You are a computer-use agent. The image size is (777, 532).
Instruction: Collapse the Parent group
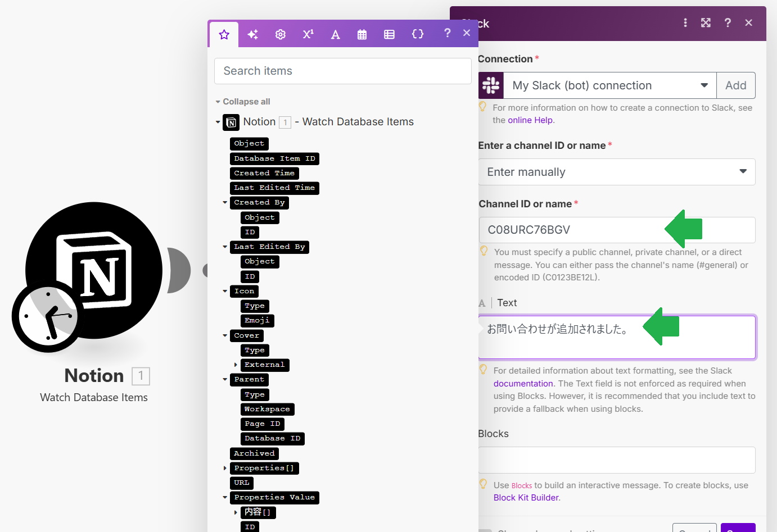tap(225, 379)
